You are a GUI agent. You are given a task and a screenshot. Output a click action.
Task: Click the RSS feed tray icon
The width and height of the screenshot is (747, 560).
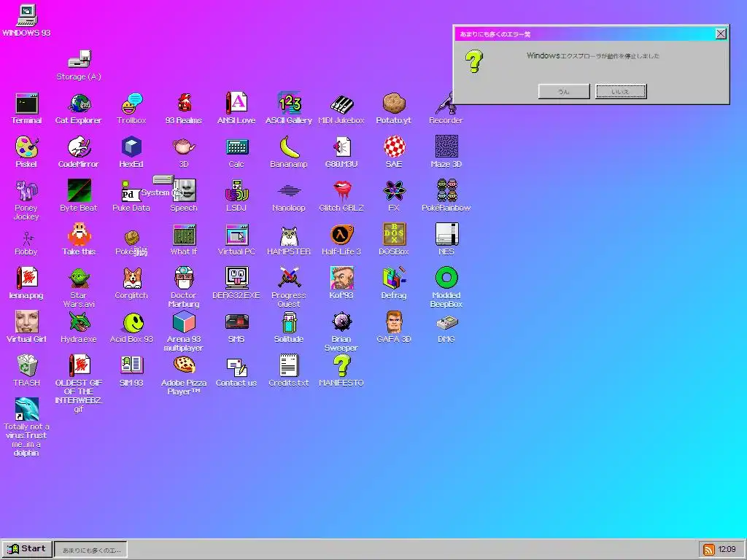click(708, 550)
